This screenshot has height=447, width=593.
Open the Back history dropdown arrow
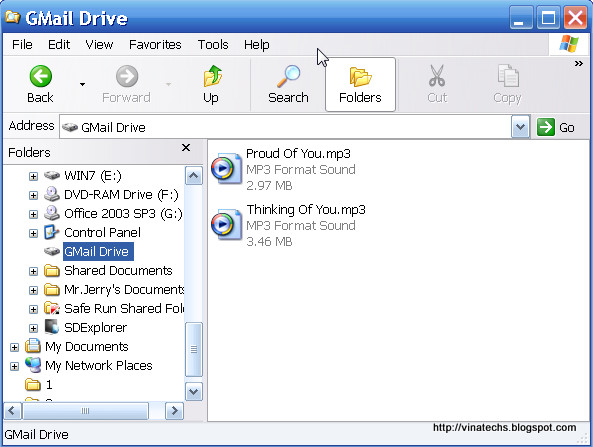coord(82,84)
